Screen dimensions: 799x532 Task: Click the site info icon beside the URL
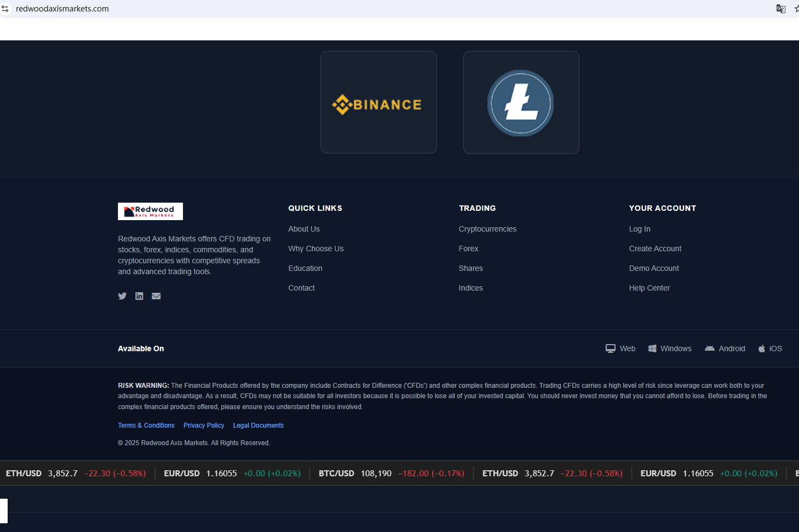coord(5,9)
